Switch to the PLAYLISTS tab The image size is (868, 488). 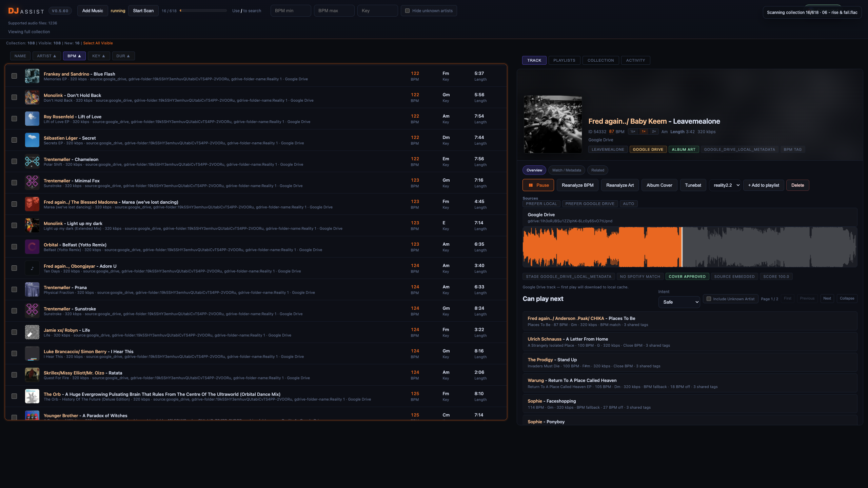click(564, 60)
